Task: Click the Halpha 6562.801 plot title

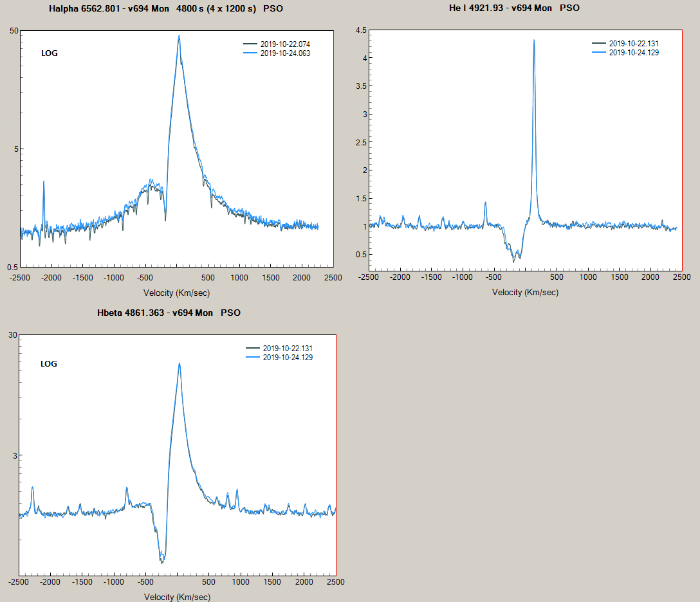Action: [165, 9]
